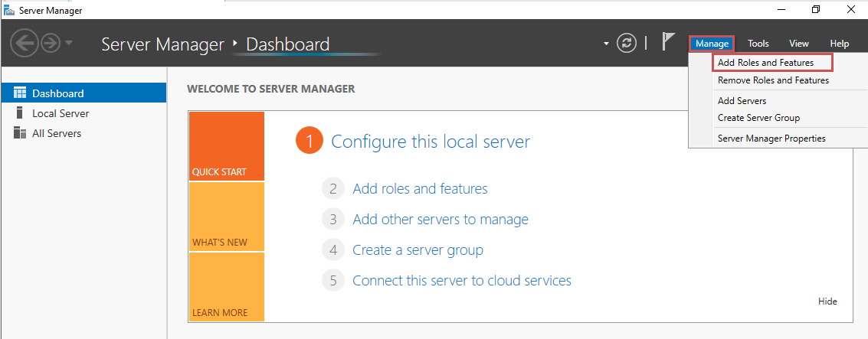
Task: Click Connect this server to cloud services
Action: click(462, 280)
